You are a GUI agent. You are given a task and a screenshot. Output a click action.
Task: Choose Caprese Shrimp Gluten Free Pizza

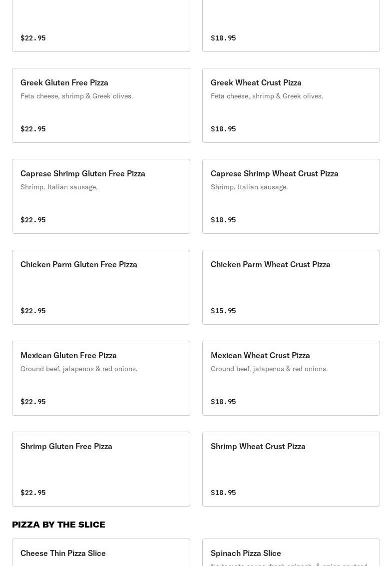pyautogui.click(x=83, y=173)
